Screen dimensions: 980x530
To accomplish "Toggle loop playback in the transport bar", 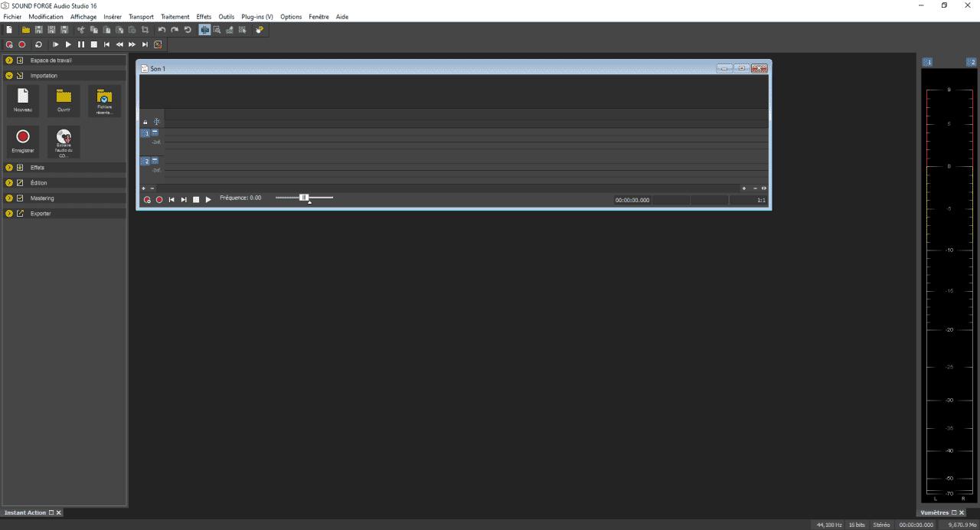I will pos(38,44).
